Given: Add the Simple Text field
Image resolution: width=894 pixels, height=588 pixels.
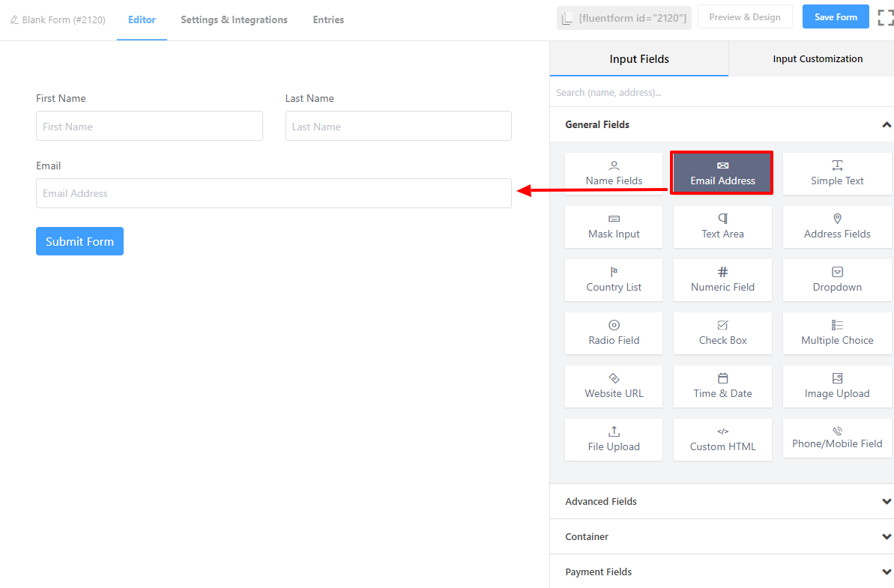Looking at the screenshot, I should pos(836,173).
